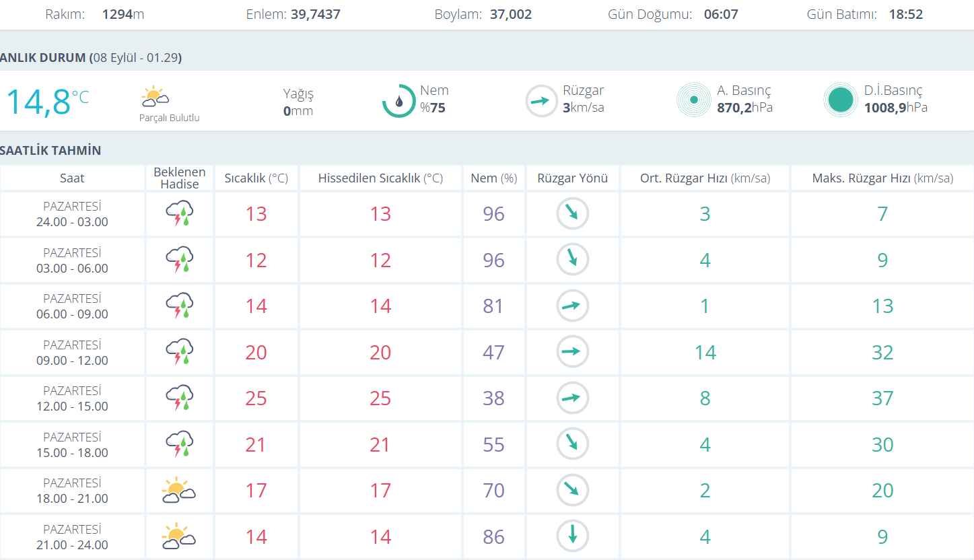Select the Maks. Rüzgar Hızı column header
974x560 pixels.
click(882, 178)
